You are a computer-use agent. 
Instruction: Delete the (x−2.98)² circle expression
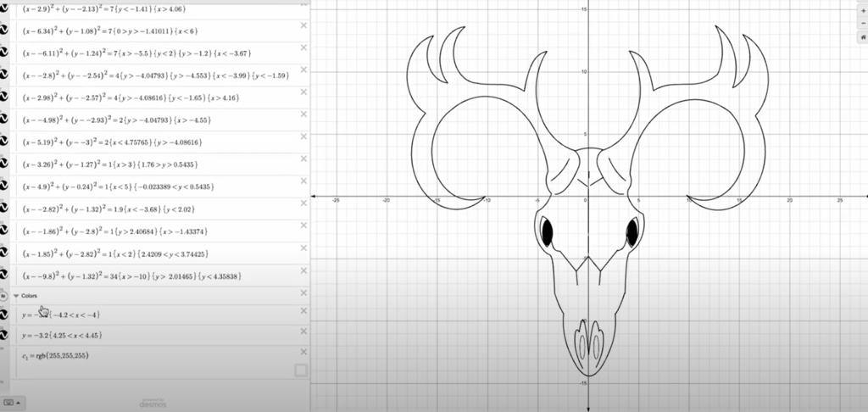click(x=303, y=92)
